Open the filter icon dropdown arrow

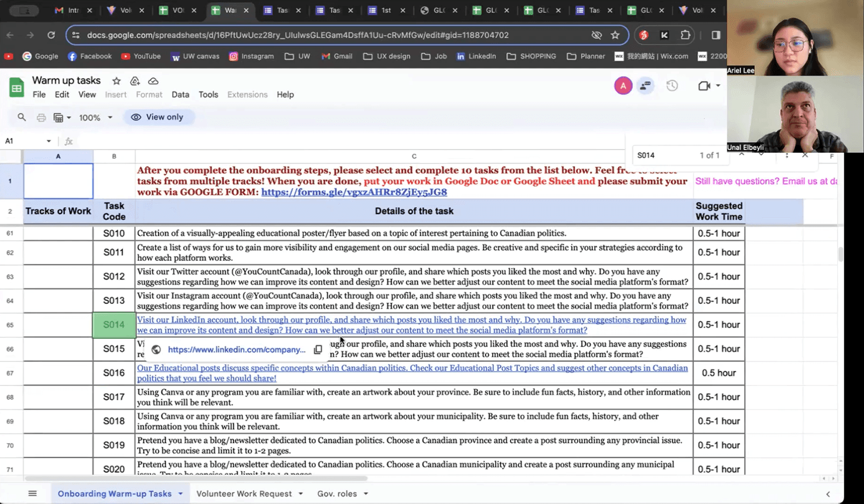(x=69, y=117)
